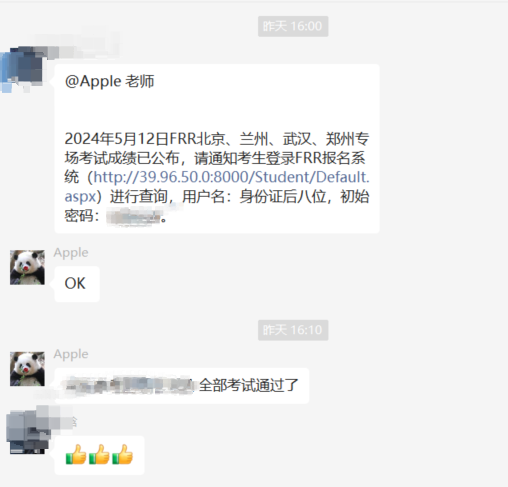
Task: Click the 昨天 16:10 timestamp label
Action: [293, 330]
